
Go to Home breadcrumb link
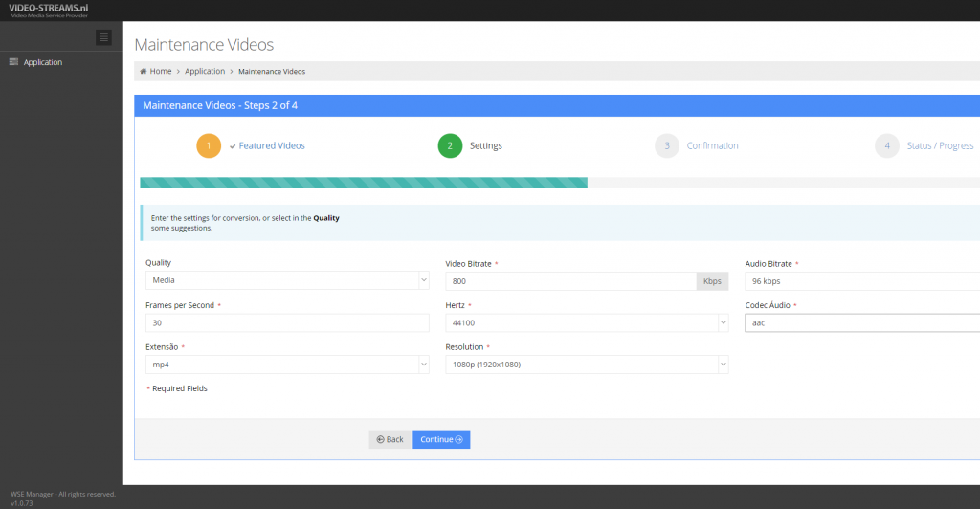click(x=161, y=71)
